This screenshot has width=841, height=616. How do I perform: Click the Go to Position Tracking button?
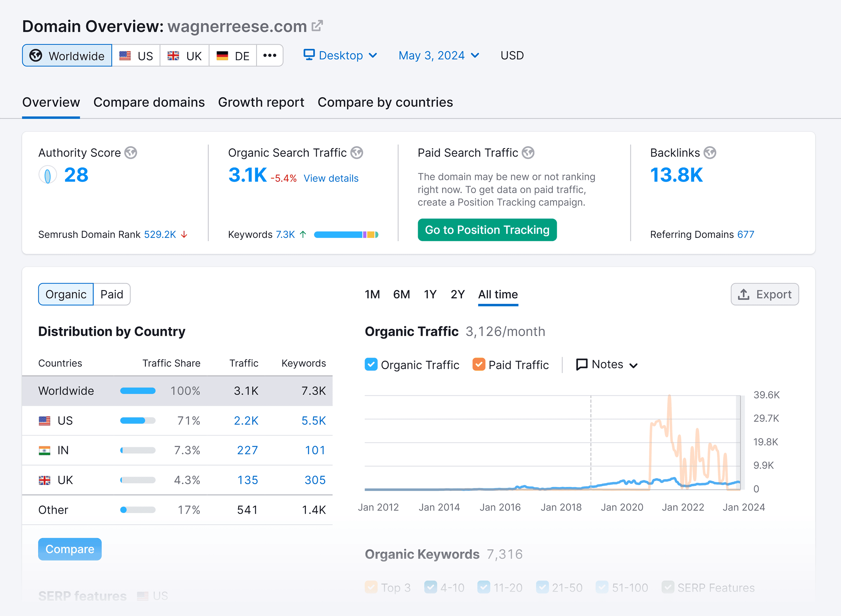487,230
